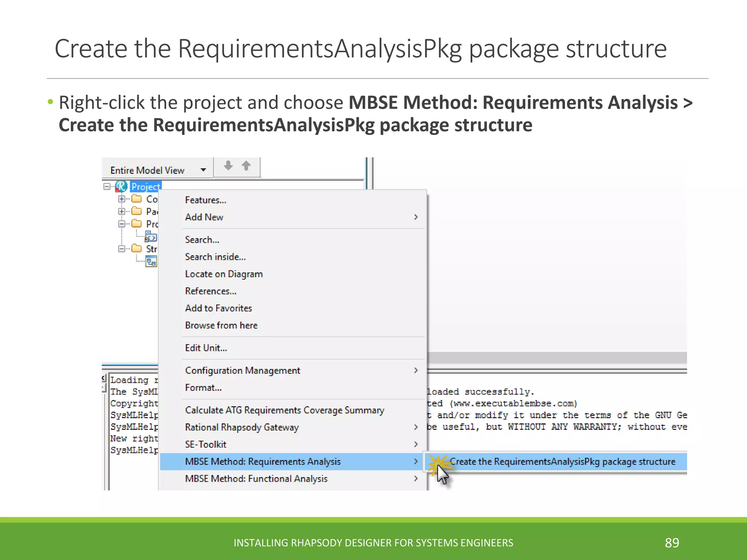Click the 'Copyright' output log line
The image size is (747, 560).
(134, 403)
